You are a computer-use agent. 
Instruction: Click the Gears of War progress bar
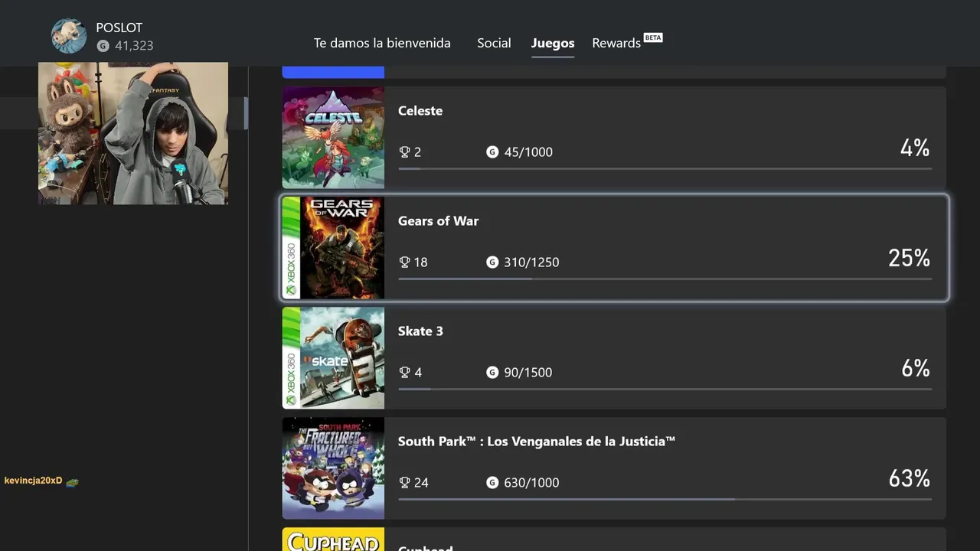(665, 279)
